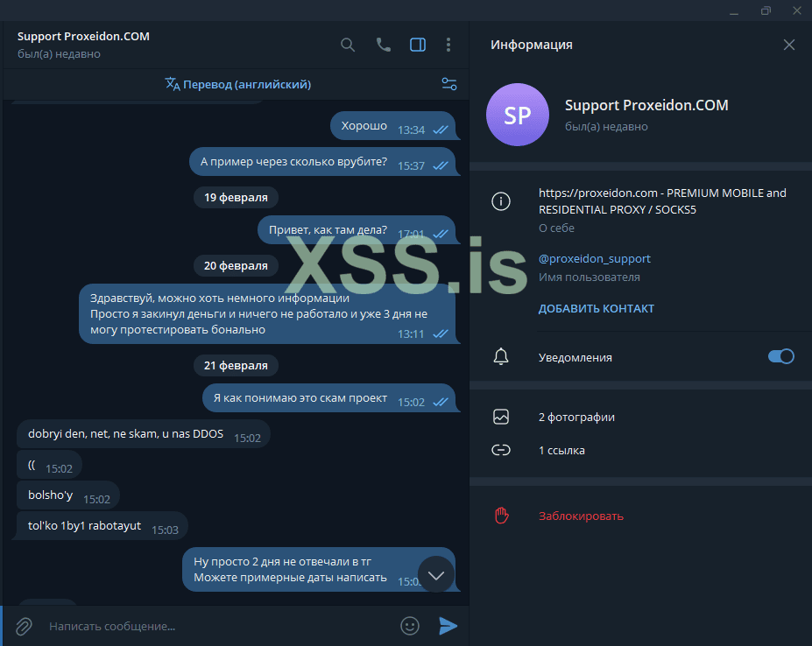Start a voice call with phone icon
Screen dimensions: 812x646
[x=383, y=45]
